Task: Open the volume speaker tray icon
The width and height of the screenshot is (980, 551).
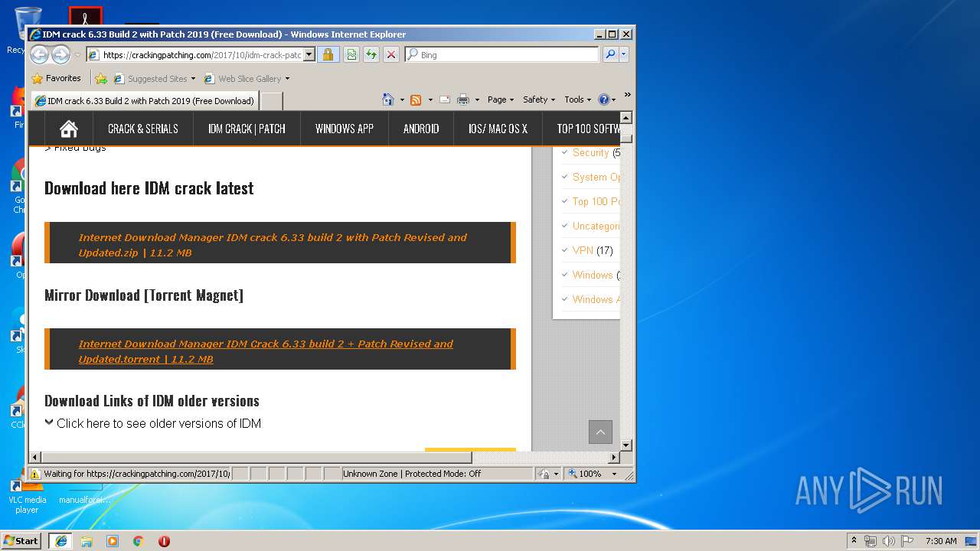Action: click(889, 541)
